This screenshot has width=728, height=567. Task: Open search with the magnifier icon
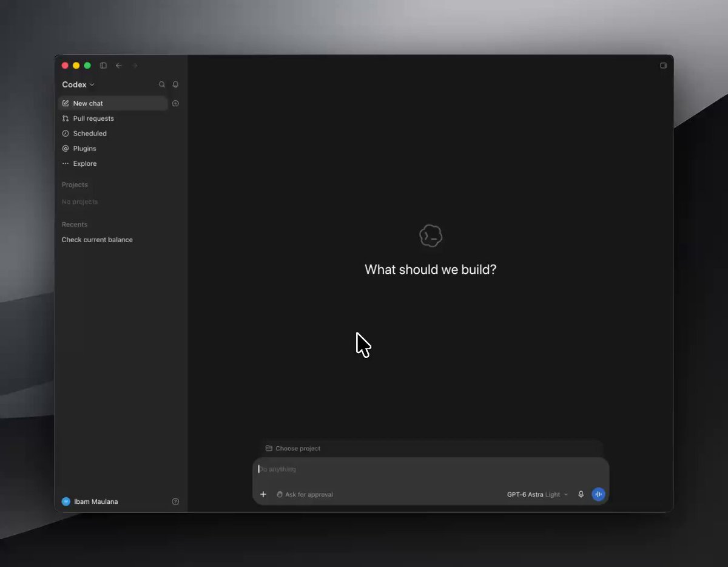(162, 85)
